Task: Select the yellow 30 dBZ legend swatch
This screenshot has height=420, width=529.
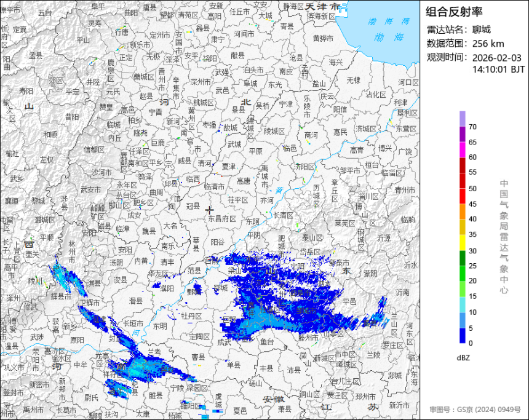Action: pos(462,242)
